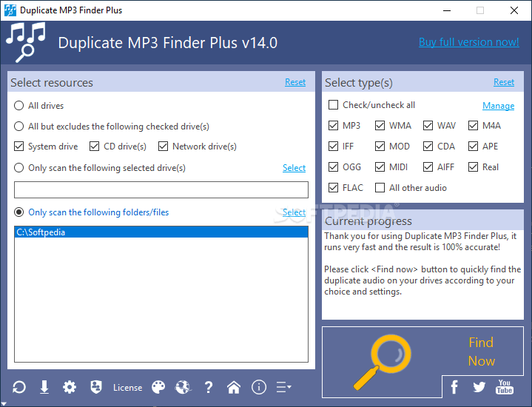The height and width of the screenshot is (407, 532).
Task: Uncheck the FLAC file type
Action: pyautogui.click(x=333, y=188)
